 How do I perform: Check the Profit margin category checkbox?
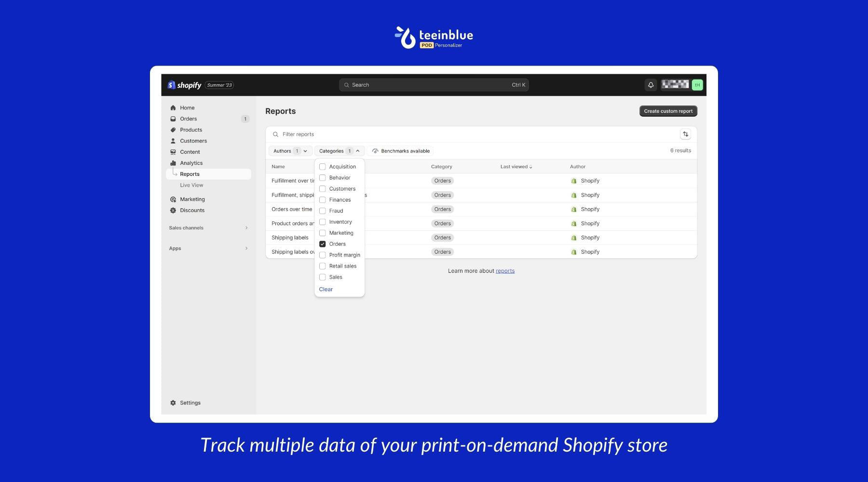pos(323,255)
